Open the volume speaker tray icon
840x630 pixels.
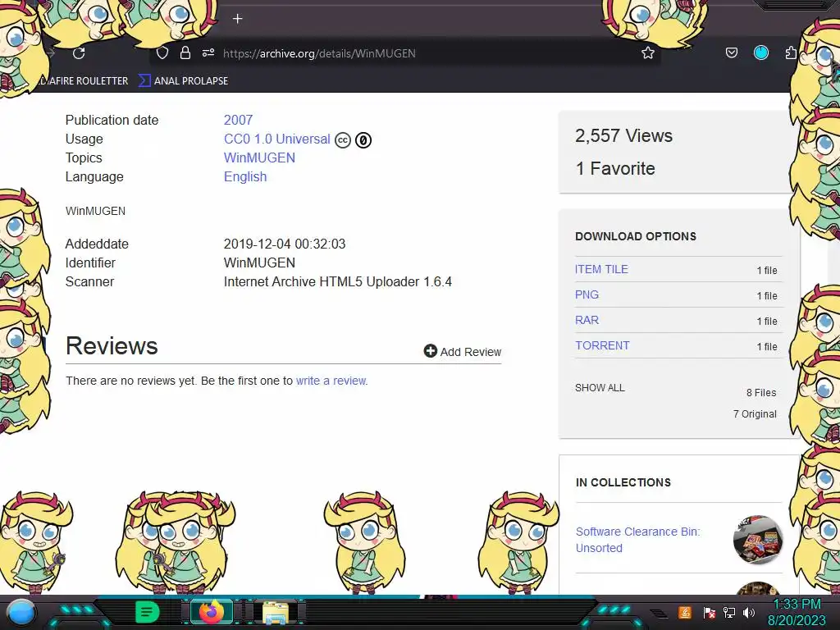coord(749,612)
